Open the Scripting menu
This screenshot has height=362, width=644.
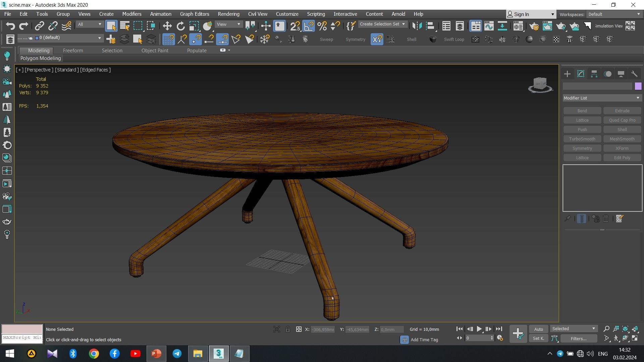pos(316,14)
